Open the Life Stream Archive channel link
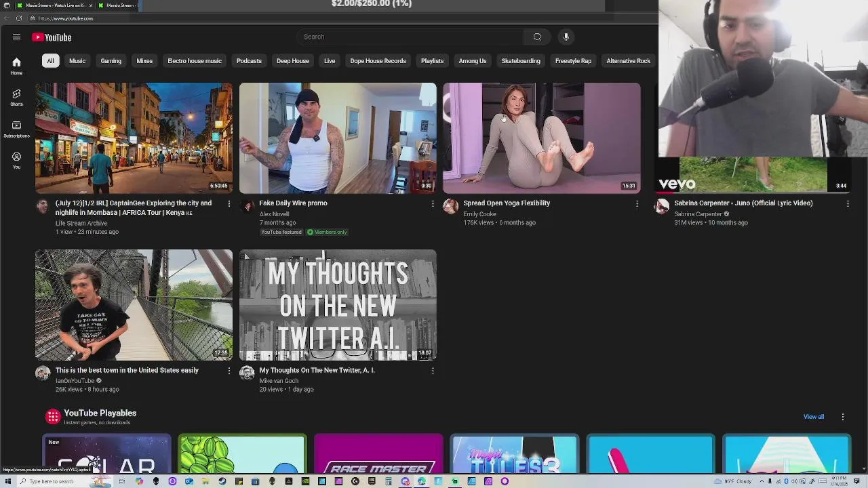The height and width of the screenshot is (488, 868). pyautogui.click(x=81, y=223)
